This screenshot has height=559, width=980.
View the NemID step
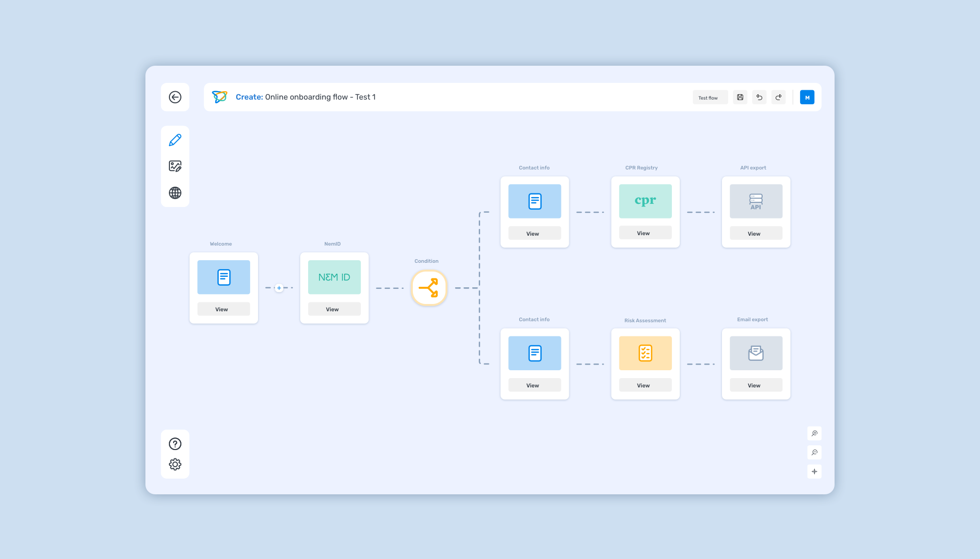click(334, 309)
